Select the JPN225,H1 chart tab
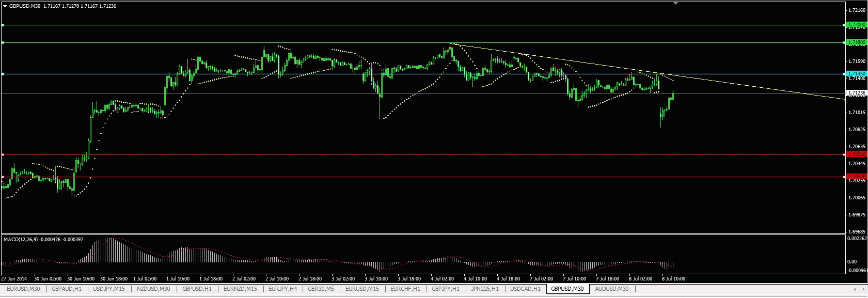This screenshot has height=298, width=868. click(485, 289)
